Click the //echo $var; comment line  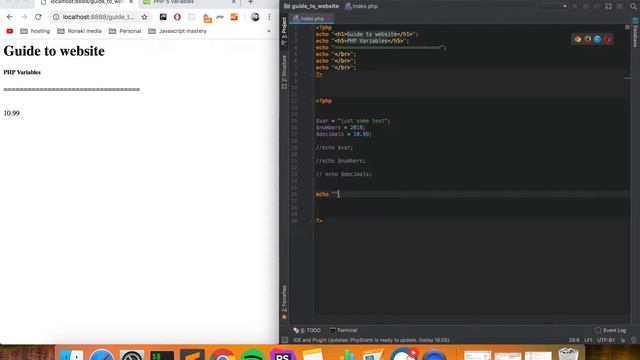[334, 147]
